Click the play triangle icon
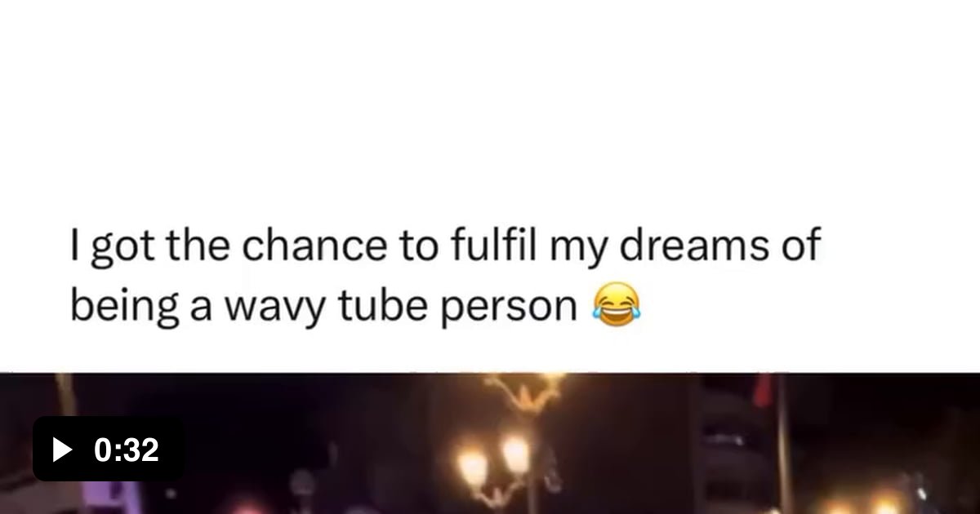Screen dimensions: 980x514 pos(61,450)
